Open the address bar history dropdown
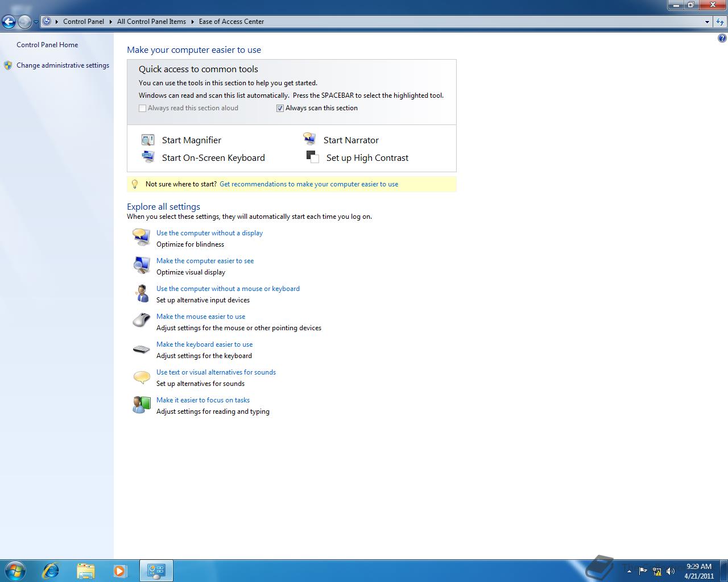 707,22
